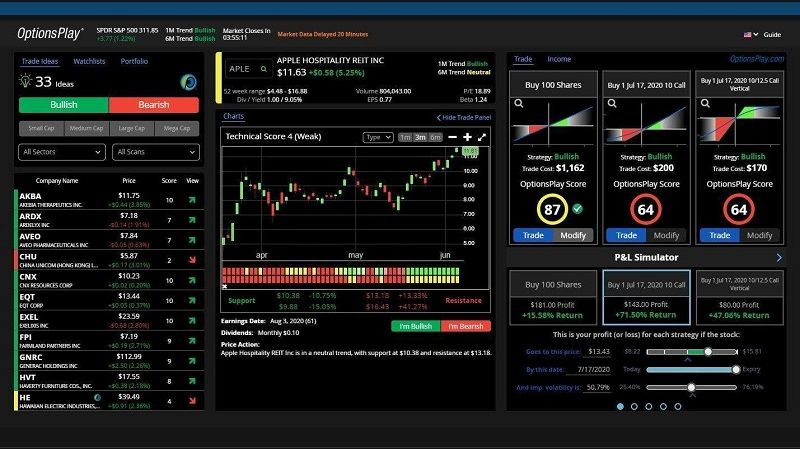Magnify the 10/12.5 Call Vertical payoff graph
Image resolution: width=800 pixels, height=449 pixels.
(x=705, y=104)
